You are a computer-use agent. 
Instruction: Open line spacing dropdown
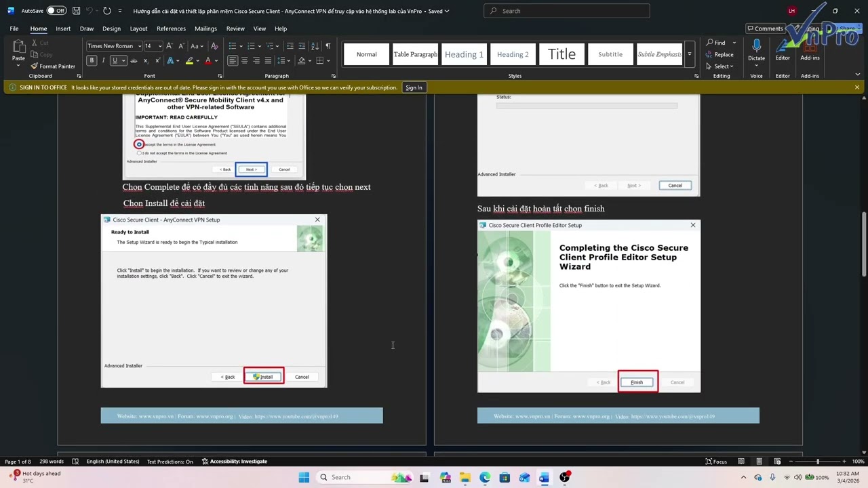pyautogui.click(x=282, y=60)
